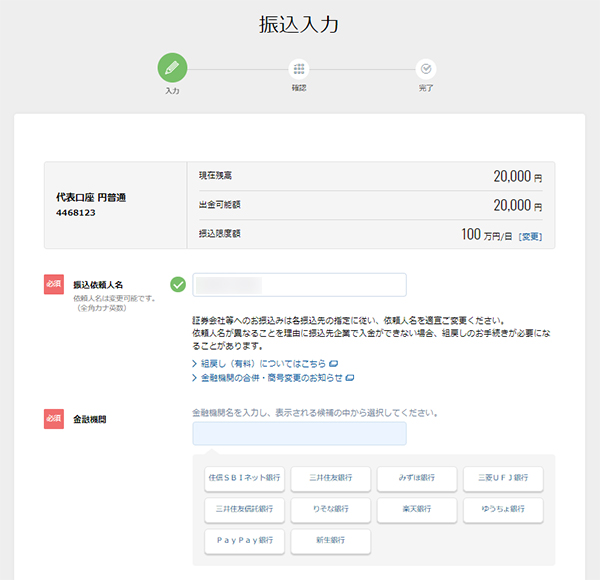Click account number 4468123
Screen dimensions: 600x580
[x=76, y=213]
